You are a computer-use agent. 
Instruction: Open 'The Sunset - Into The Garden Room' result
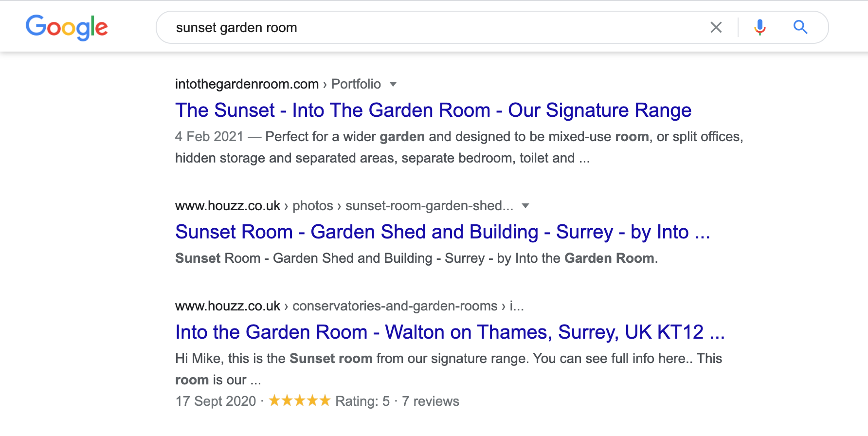(433, 110)
